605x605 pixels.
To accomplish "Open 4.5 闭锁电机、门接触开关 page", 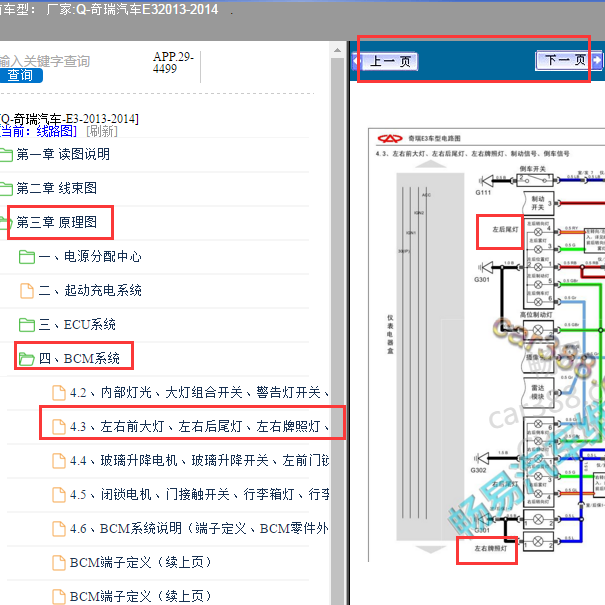I will coord(199,494).
